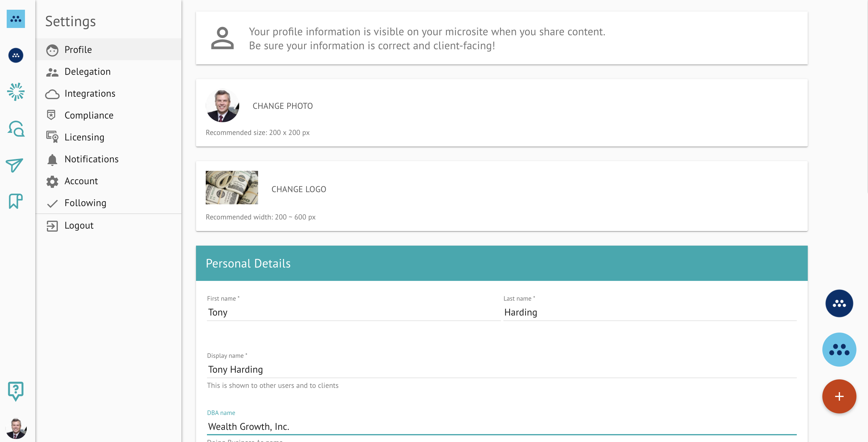
Task: Open Licensing settings page
Action: [x=84, y=137]
